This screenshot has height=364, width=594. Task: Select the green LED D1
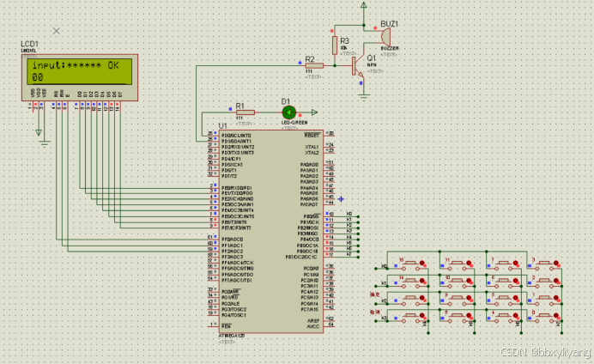(288, 112)
